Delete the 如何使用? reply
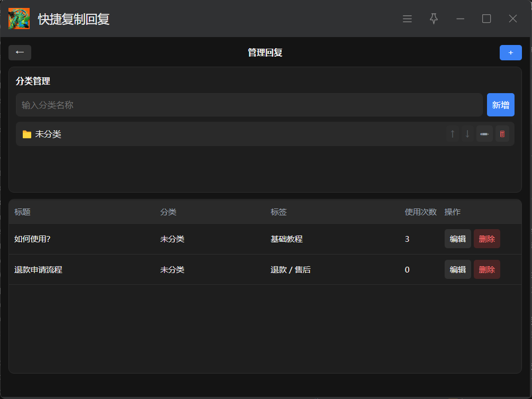Screen dimensions: 532x399 (486, 239)
